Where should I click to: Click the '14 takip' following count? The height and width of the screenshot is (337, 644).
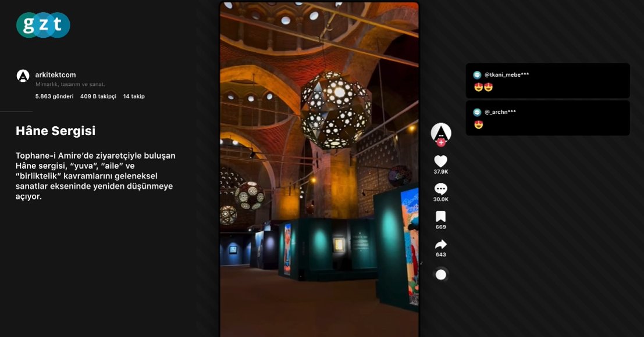point(134,96)
